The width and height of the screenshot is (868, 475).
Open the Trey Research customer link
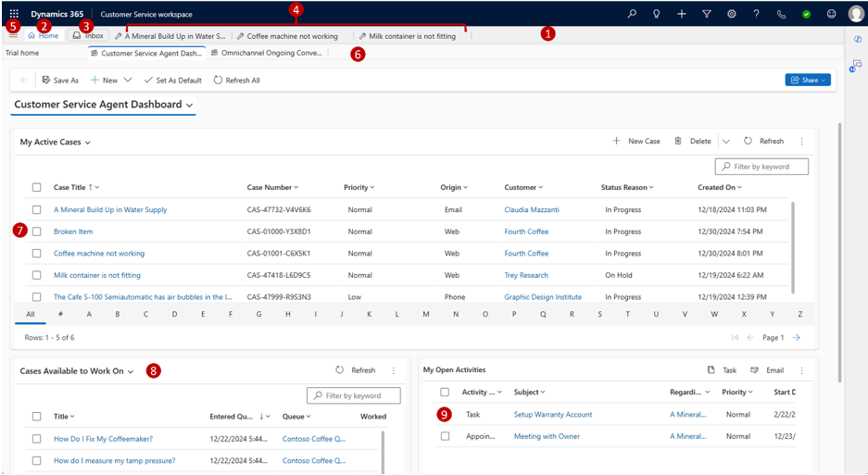pyautogui.click(x=526, y=275)
